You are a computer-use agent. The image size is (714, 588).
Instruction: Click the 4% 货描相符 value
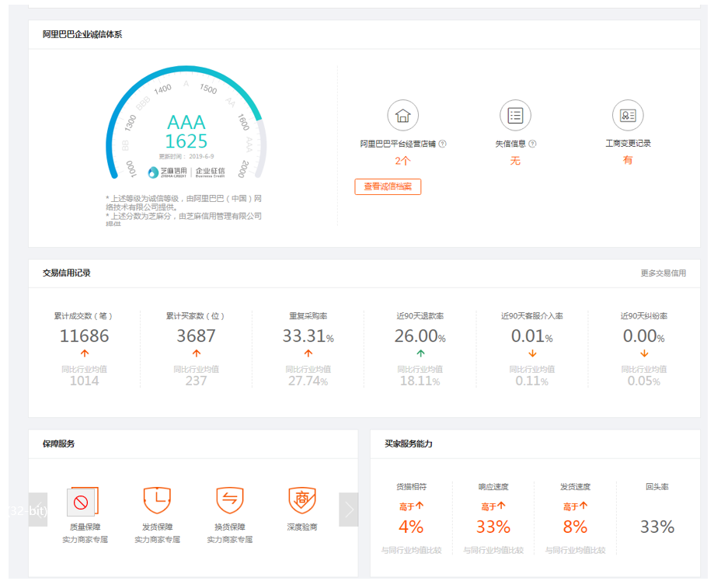pyautogui.click(x=411, y=527)
